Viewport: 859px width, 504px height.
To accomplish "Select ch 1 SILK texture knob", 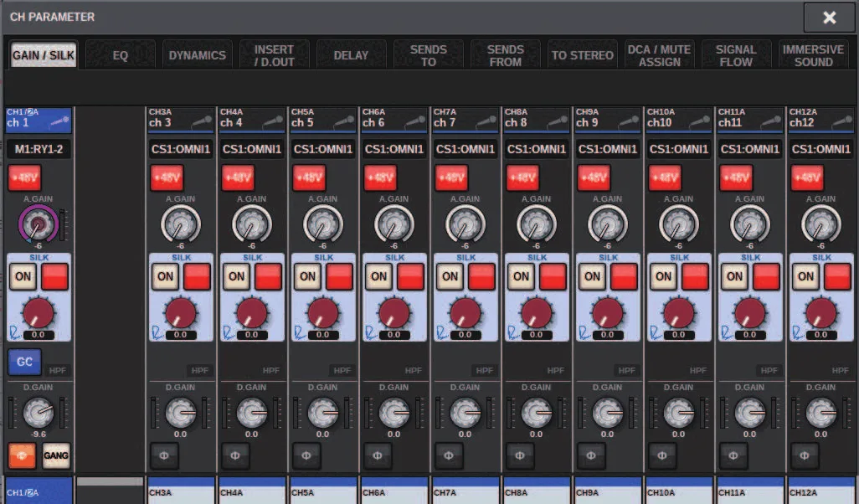I will 39,313.
